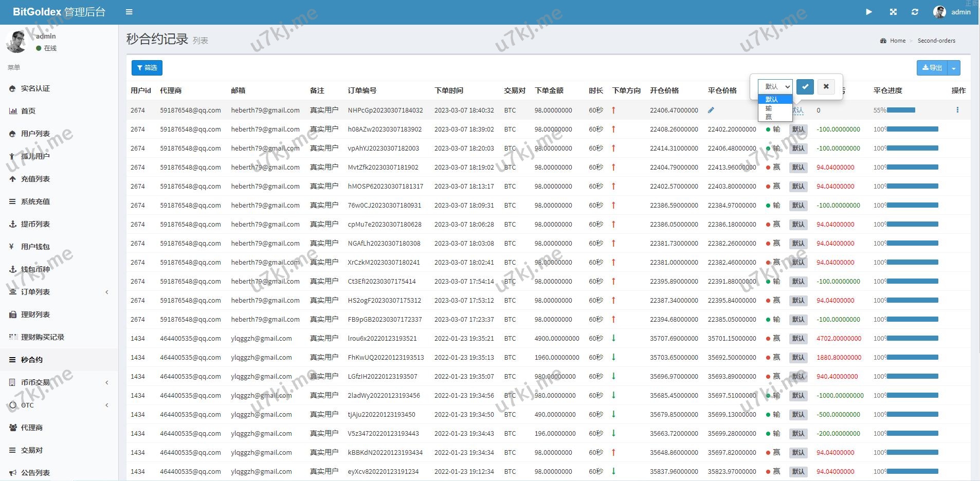Click the 筛选 filter button

[x=147, y=68]
